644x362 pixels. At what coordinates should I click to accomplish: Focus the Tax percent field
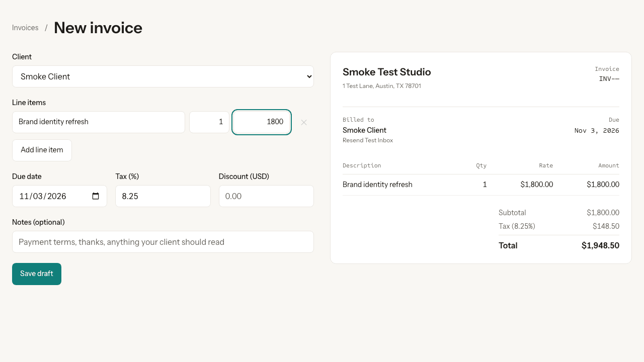(x=163, y=196)
